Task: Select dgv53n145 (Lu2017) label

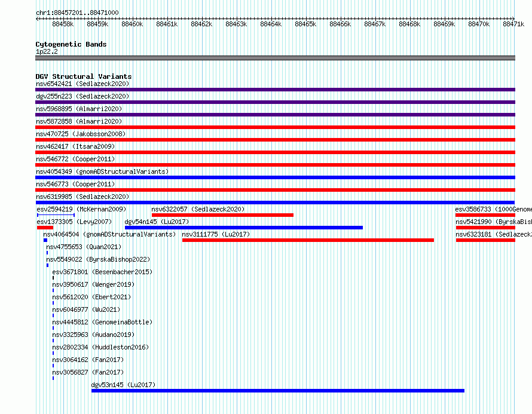Action: coord(123,385)
